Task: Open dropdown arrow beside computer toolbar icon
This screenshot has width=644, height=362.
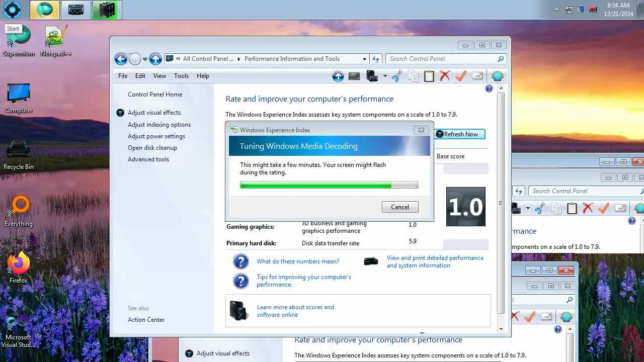Action: pos(385,76)
